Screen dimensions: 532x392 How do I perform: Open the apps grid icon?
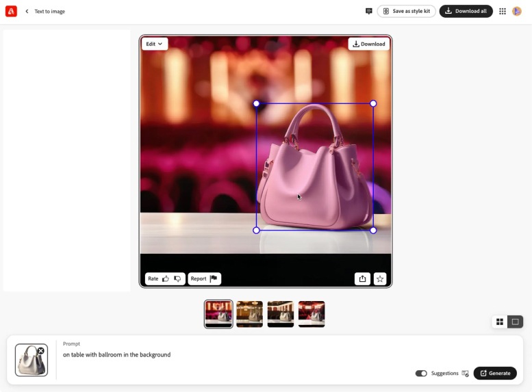[503, 11]
